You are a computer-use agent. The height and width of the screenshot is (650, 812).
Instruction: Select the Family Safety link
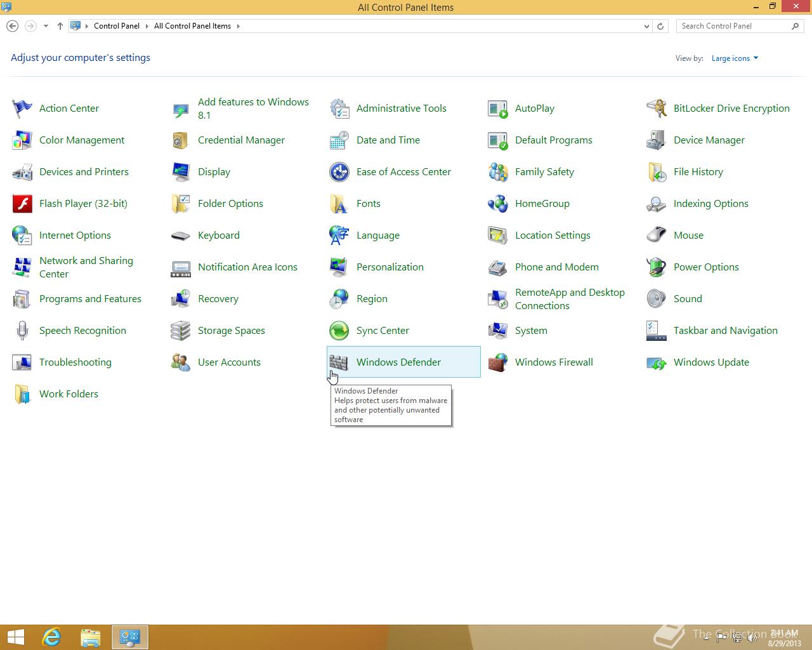tap(544, 172)
